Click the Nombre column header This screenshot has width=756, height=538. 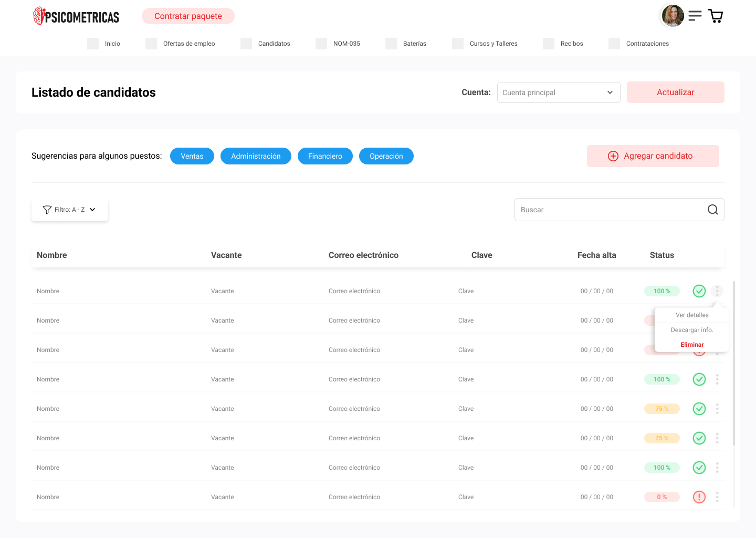coord(52,255)
